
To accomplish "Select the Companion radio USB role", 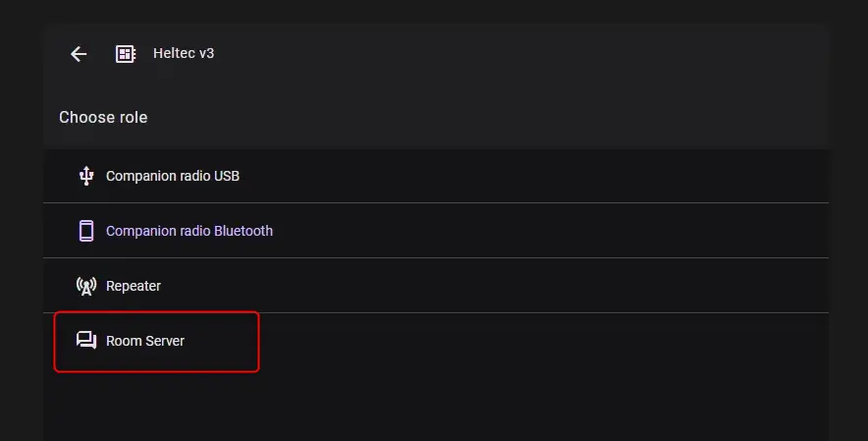I will 436,176.
